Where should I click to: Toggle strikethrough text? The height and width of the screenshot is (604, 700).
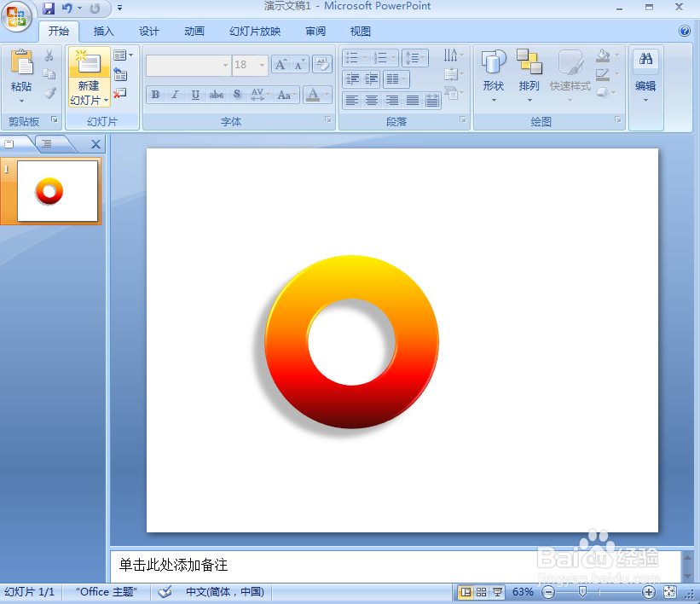point(217,95)
